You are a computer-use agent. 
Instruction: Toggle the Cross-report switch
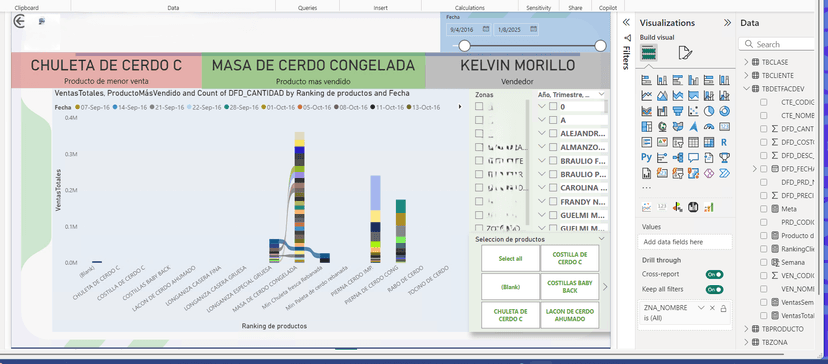click(x=714, y=274)
